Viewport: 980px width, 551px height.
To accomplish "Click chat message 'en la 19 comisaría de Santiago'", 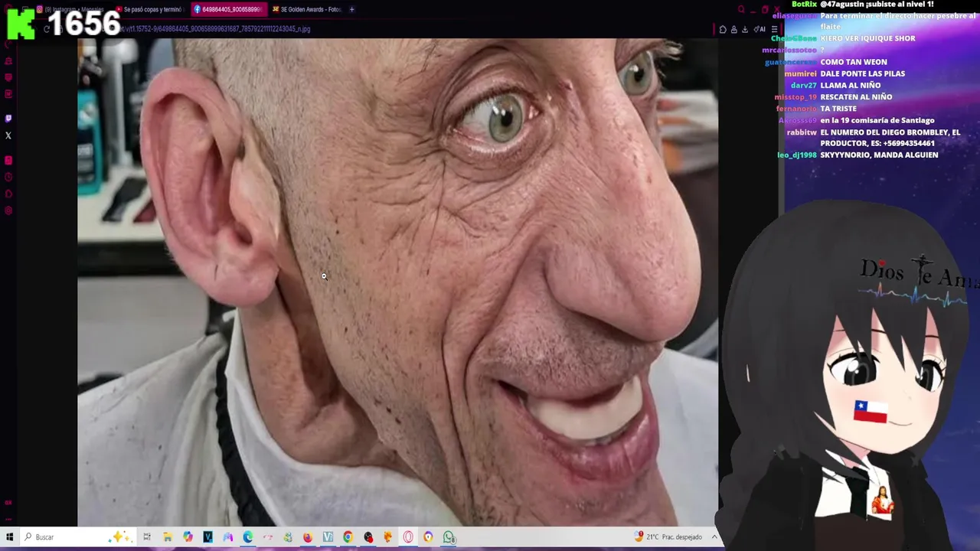I will pos(877,120).
